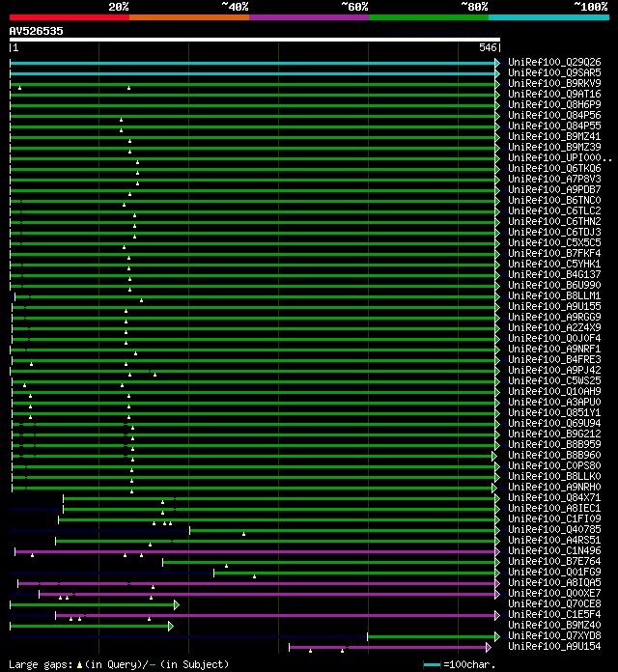Screen dimensions: 618x672
Task: Select the UniRef100_B9MZ39 label
Action: (554, 147)
